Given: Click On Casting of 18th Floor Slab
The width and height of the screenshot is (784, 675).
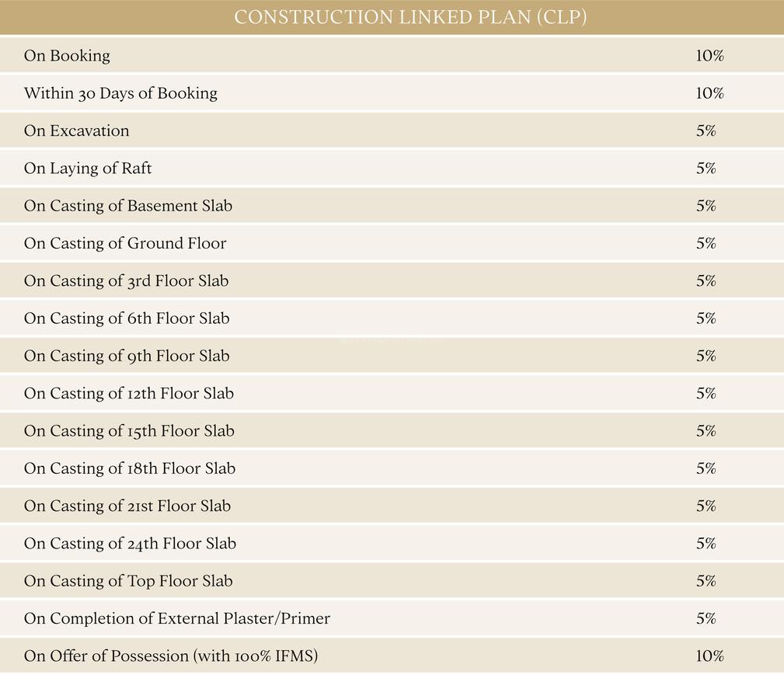Looking at the screenshot, I should point(130,468).
